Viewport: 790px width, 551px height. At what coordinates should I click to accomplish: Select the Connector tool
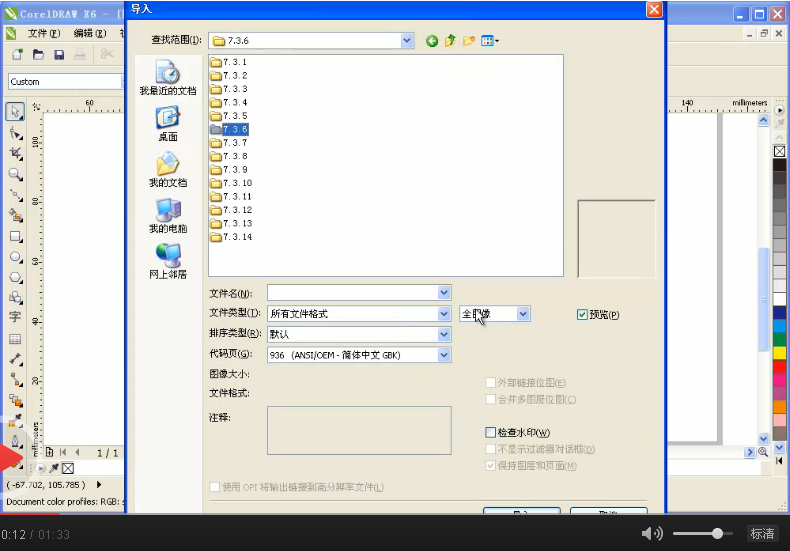pos(15,379)
